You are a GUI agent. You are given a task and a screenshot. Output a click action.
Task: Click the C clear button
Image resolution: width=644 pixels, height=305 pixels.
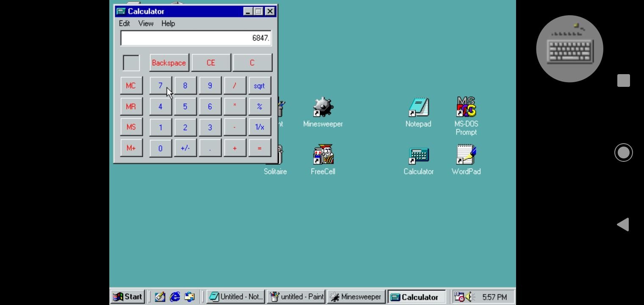point(252,63)
